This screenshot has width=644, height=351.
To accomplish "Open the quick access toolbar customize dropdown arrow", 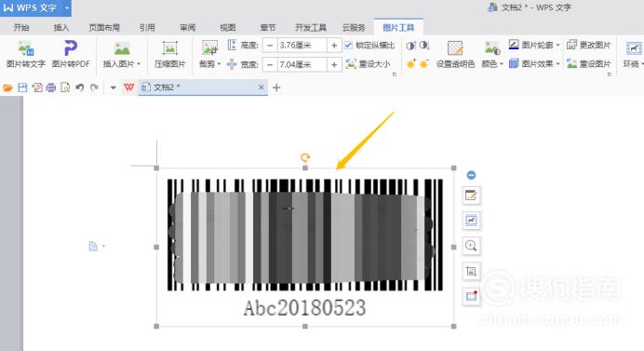I will click(x=113, y=88).
